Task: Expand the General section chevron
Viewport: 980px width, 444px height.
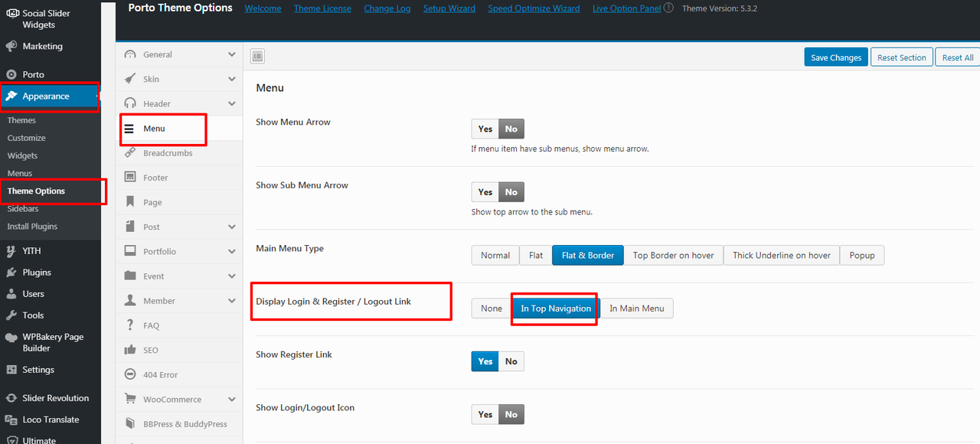Action: tap(231, 54)
